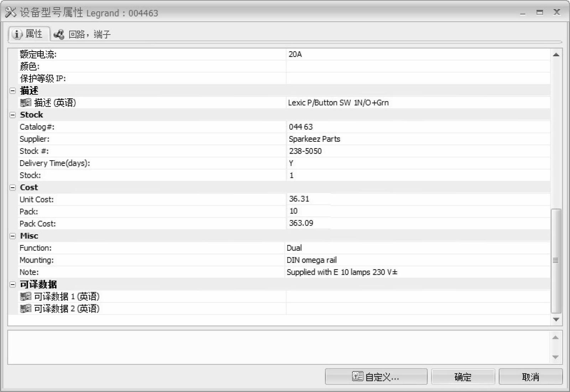Click the empty 可译数据 1 (英语) value field

click(418, 297)
